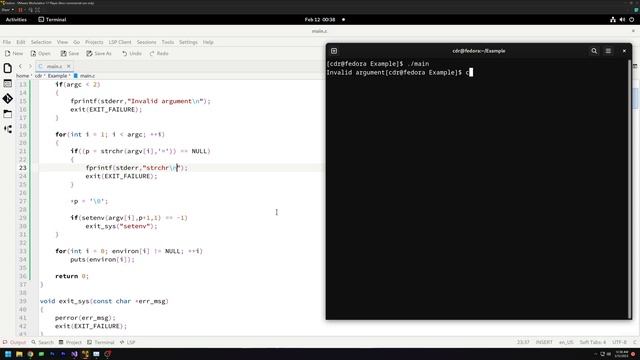The width and height of the screenshot is (640, 360).
Task: Click 'Example' in the breadcrumb path
Action: 57,76
